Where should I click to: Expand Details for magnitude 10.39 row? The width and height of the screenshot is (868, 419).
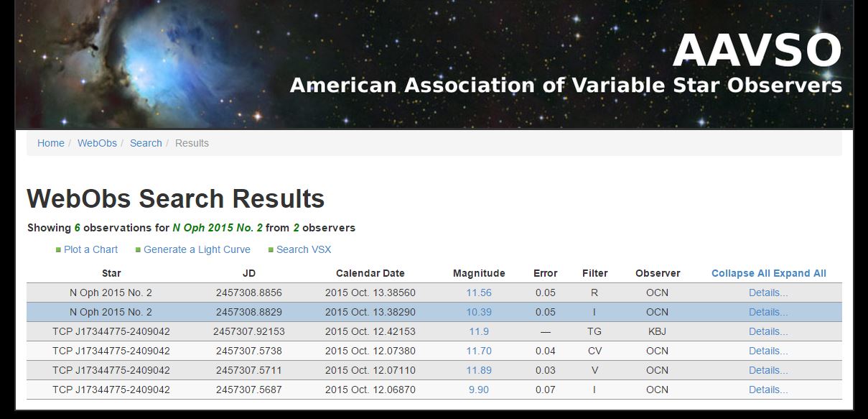click(768, 312)
